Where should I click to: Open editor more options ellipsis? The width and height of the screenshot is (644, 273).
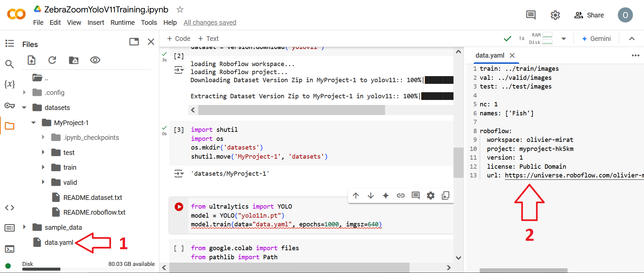click(636, 55)
